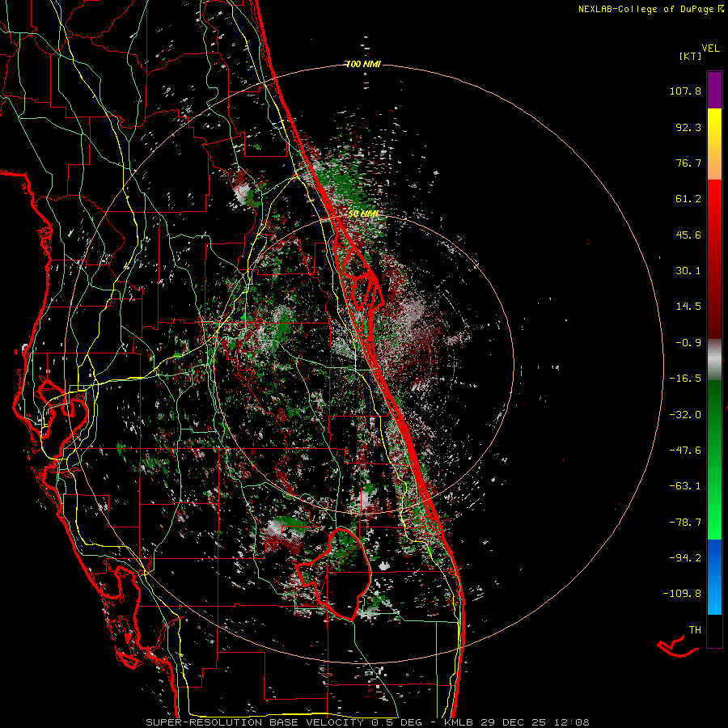Click the 92.3 velocity scale value
The image size is (728, 728).
click(x=688, y=127)
